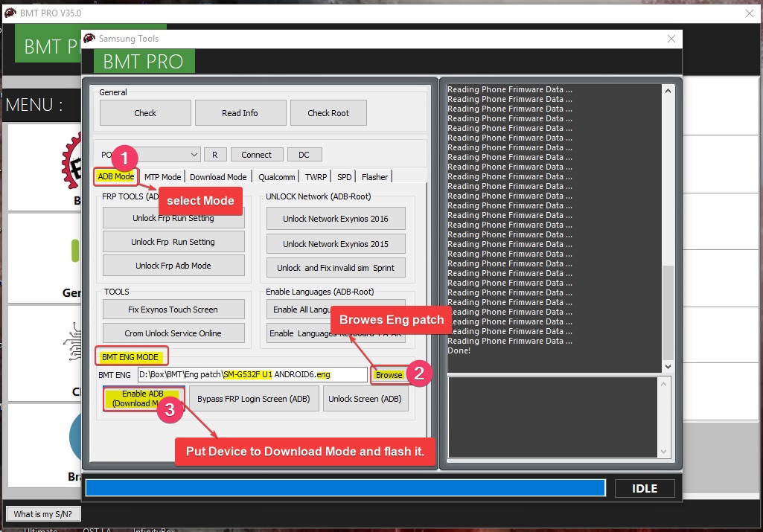
Task: Click Unlock Network Exynios 2015
Action: (336, 243)
